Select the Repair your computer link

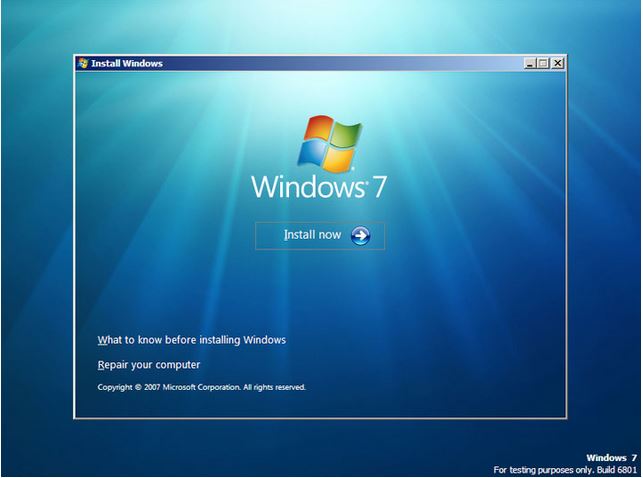click(148, 365)
